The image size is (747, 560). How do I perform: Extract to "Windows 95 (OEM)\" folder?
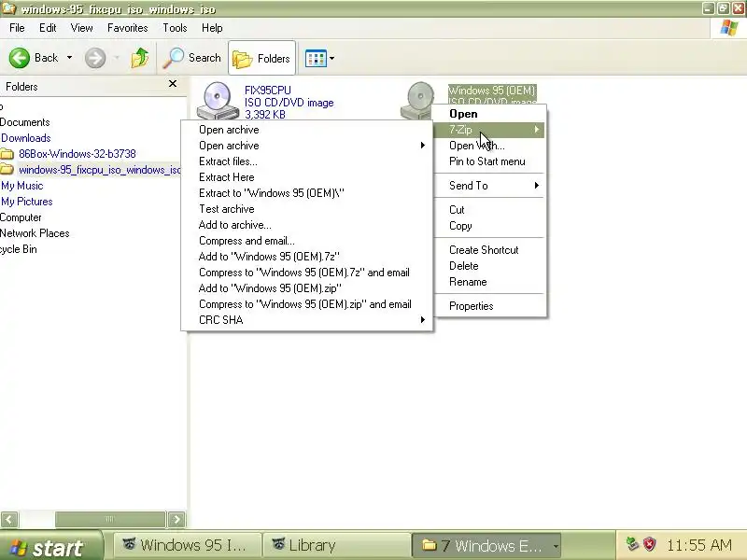[307, 193]
